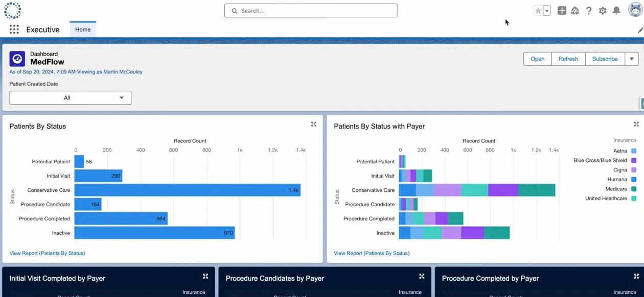Viewport: 644px width, 297px height.
Task: Click the Medicare legend color swatch
Action: [x=634, y=189]
